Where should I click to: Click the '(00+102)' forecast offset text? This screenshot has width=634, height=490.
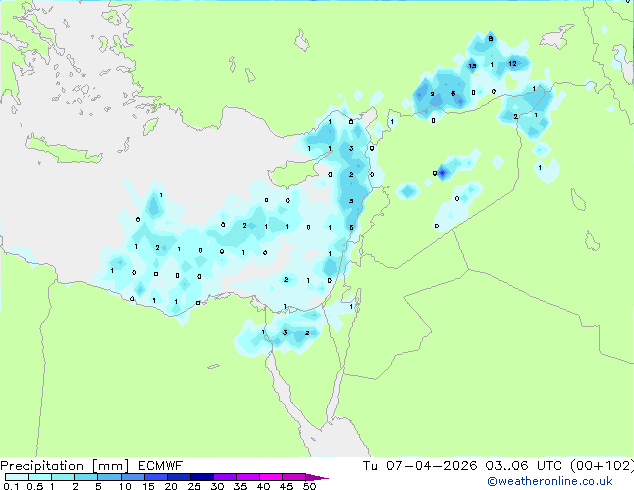602,466
